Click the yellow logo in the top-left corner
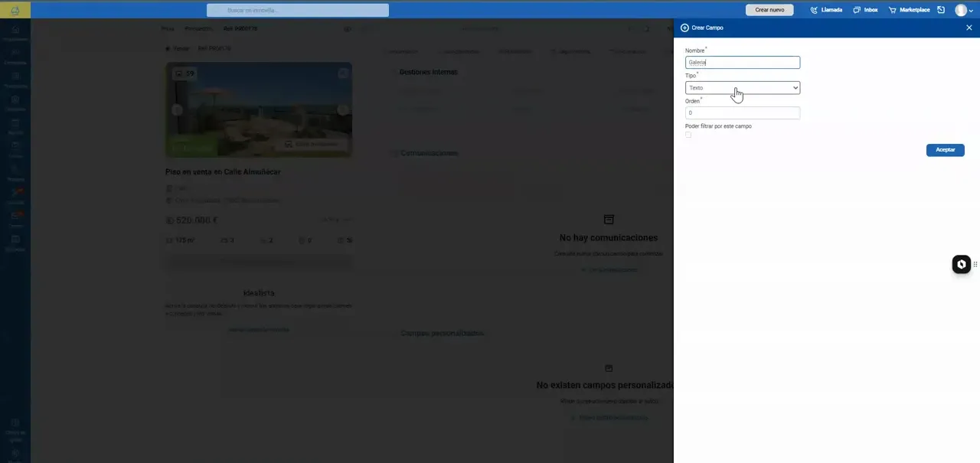980x463 pixels. [x=15, y=10]
